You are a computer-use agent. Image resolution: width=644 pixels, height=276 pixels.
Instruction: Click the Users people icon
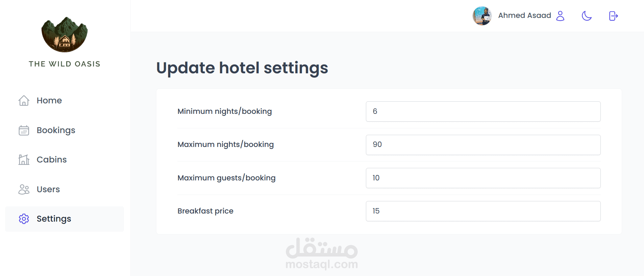click(x=24, y=189)
